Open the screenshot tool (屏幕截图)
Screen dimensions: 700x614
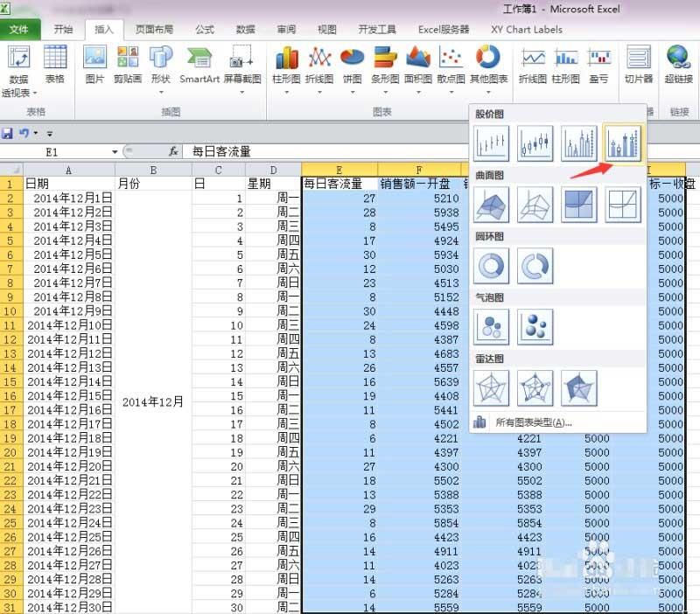click(x=241, y=66)
